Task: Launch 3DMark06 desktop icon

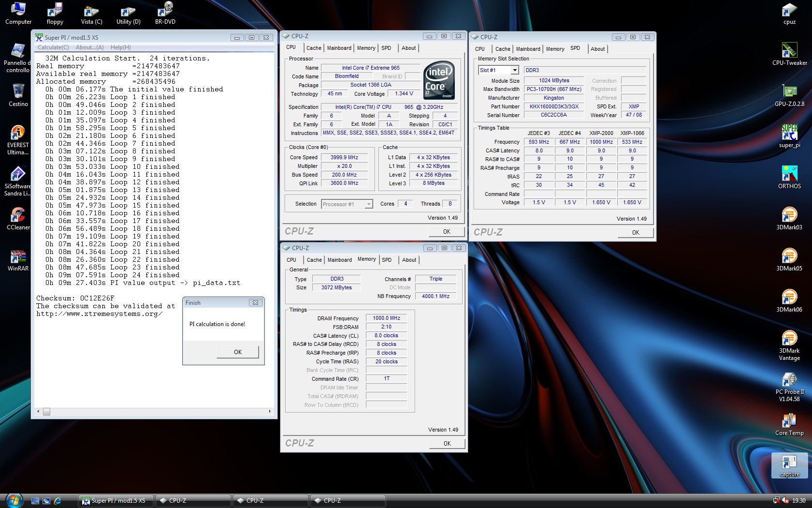Action: click(x=789, y=301)
